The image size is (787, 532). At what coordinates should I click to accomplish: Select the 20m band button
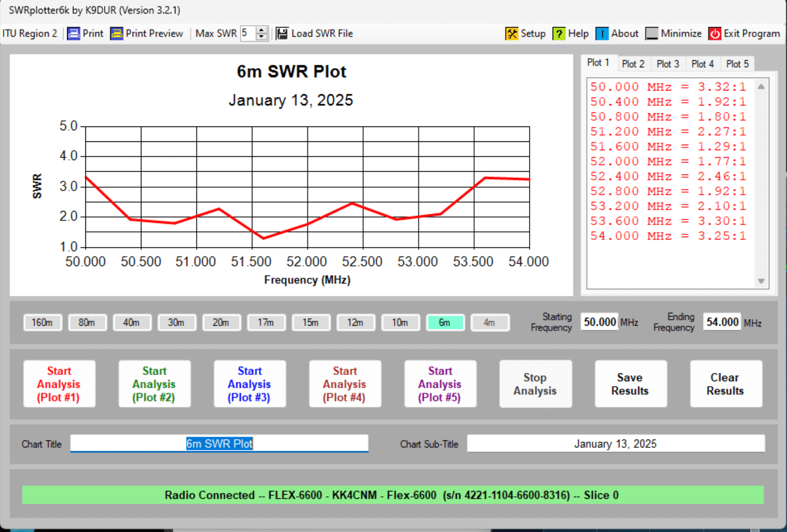(x=222, y=322)
